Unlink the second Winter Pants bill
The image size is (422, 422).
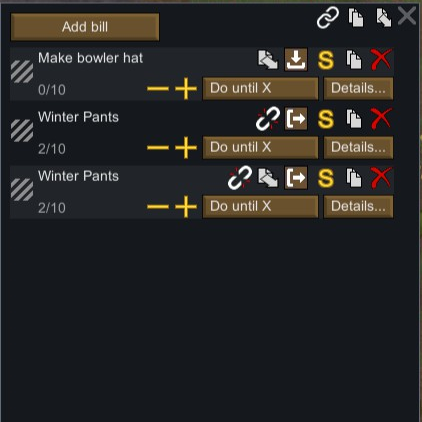pos(240,178)
